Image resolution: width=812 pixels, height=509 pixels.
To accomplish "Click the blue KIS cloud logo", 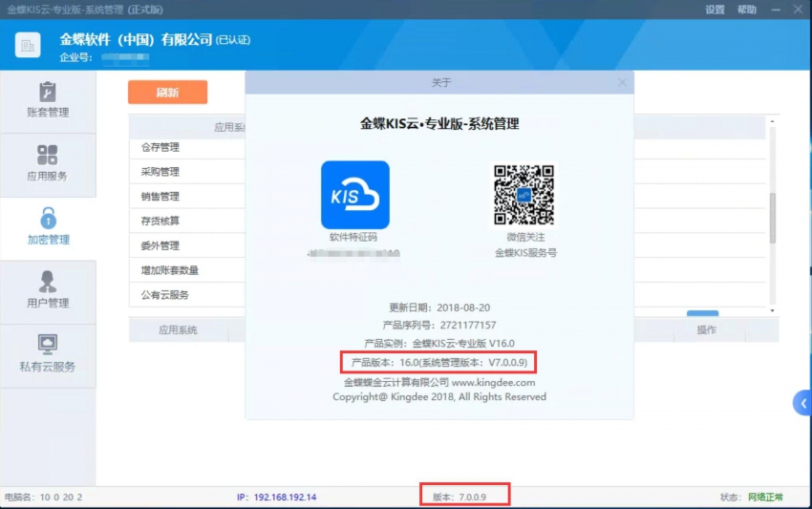I will coord(354,195).
